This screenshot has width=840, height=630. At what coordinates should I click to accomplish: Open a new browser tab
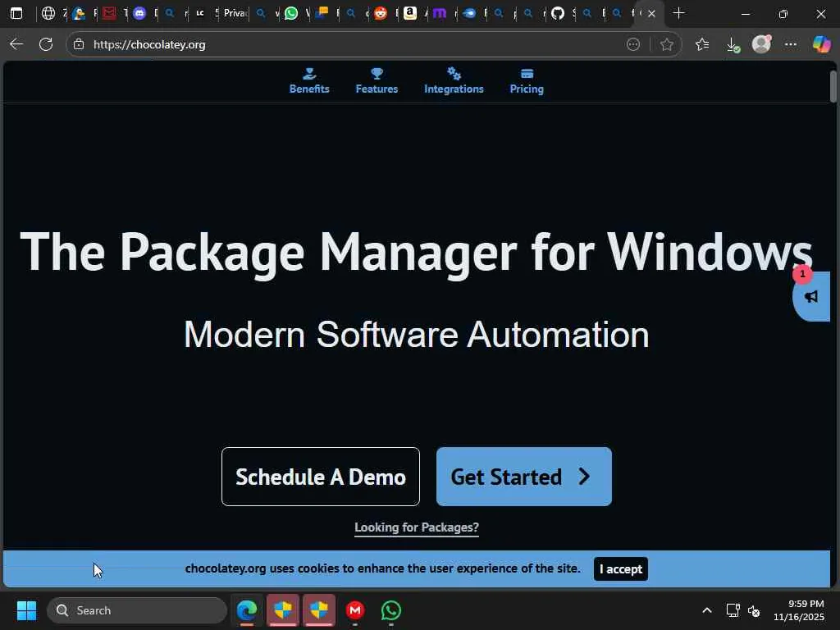coord(678,13)
